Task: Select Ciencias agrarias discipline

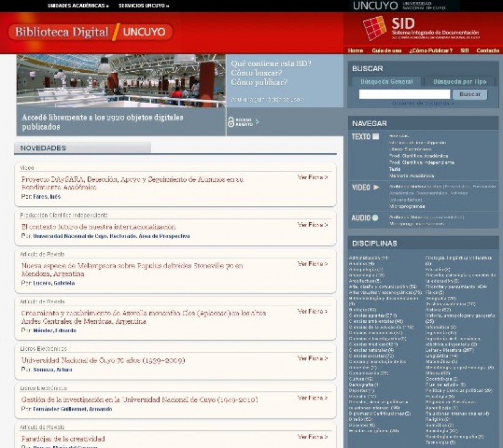Action: [373, 315]
